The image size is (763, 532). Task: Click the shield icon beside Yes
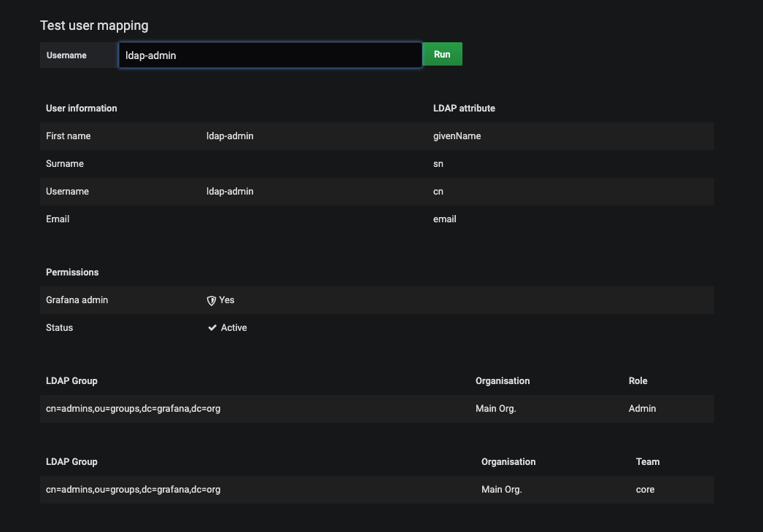[212, 300]
